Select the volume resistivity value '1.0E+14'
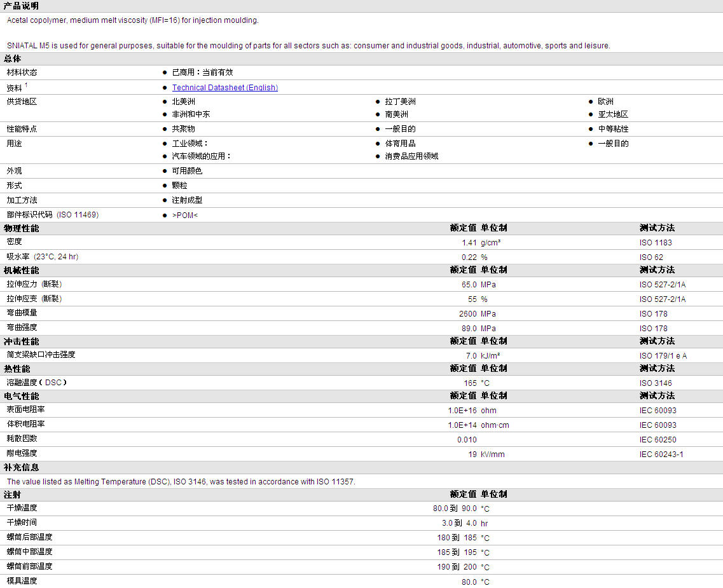723x588 pixels. [462, 425]
